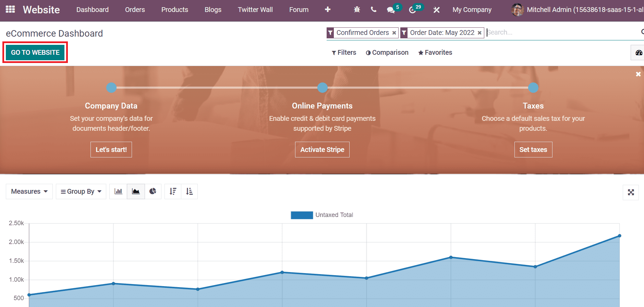The image size is (644, 307).
Task: Click the Confirmed Orders filter tag
Action: 363,33
